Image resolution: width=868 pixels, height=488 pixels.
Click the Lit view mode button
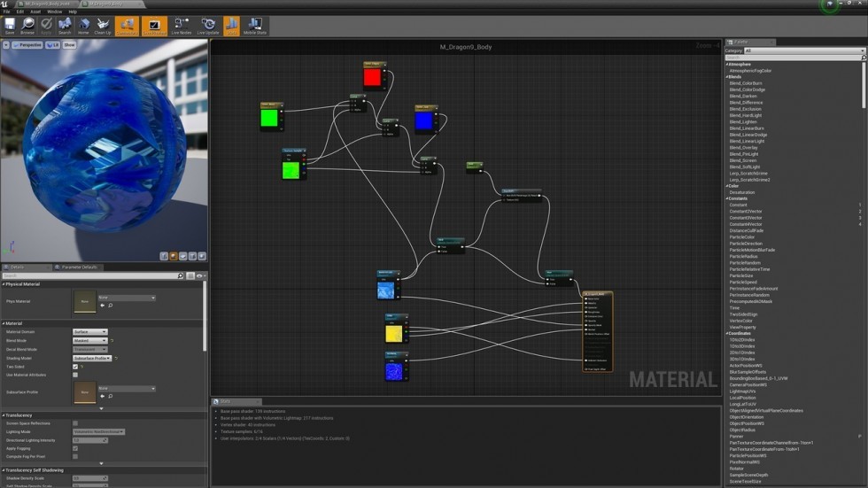coord(52,45)
